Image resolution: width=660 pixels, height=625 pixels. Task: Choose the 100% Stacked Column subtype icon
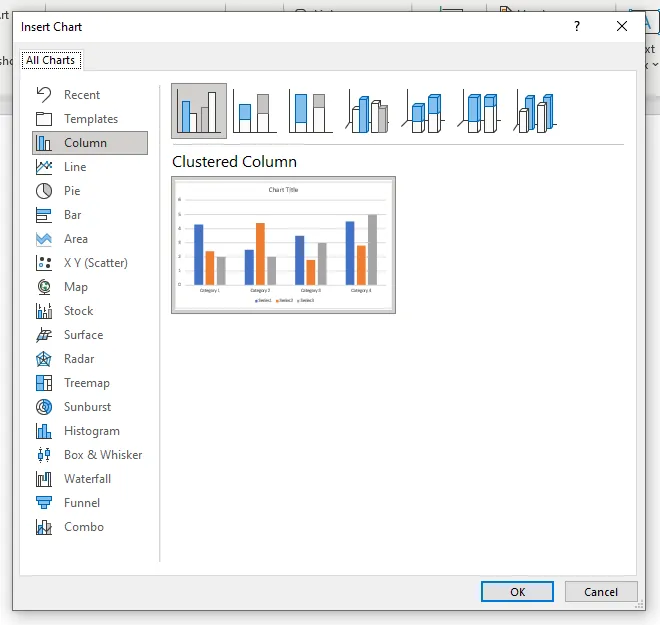pyautogui.click(x=312, y=111)
